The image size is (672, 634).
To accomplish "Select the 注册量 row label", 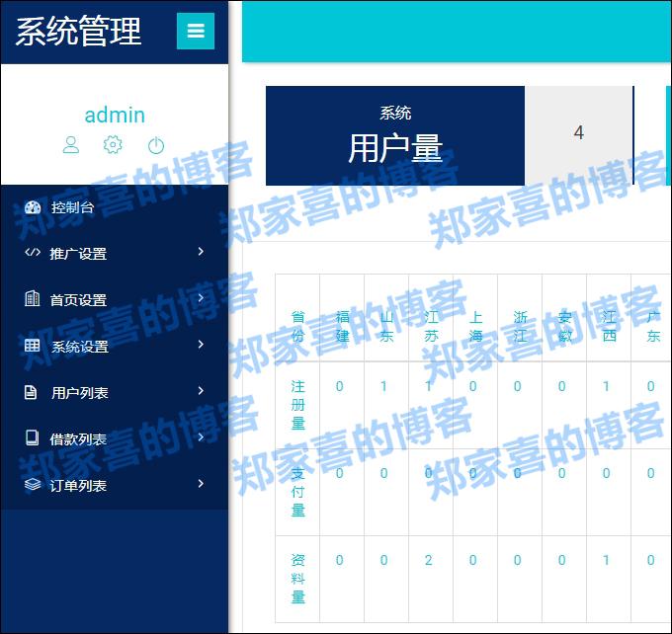I will (x=297, y=405).
